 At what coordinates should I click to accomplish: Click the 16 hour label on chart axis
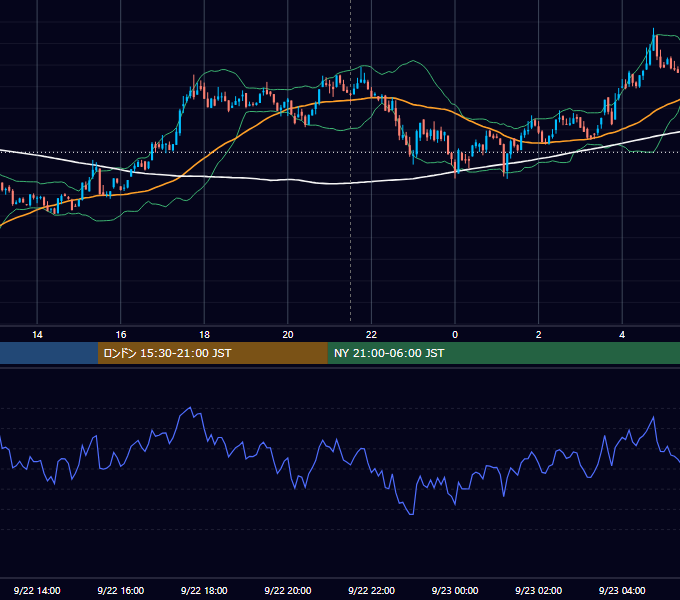click(121, 335)
